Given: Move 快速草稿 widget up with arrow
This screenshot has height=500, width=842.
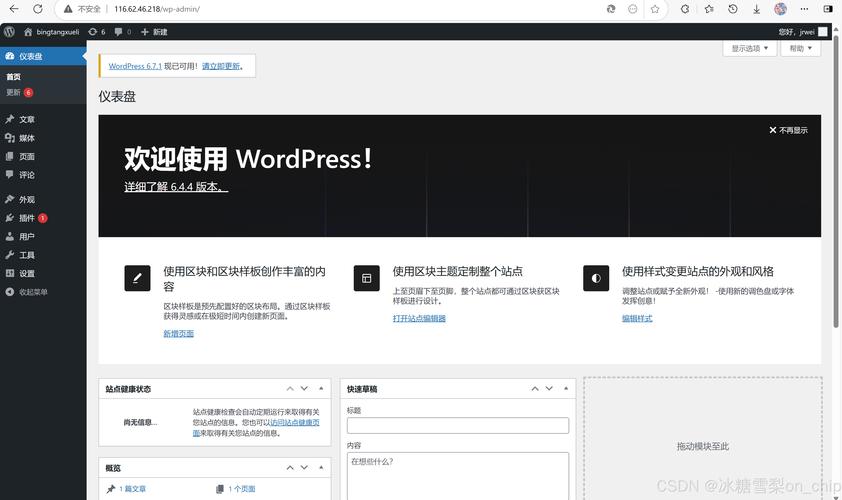Looking at the screenshot, I should [535, 388].
